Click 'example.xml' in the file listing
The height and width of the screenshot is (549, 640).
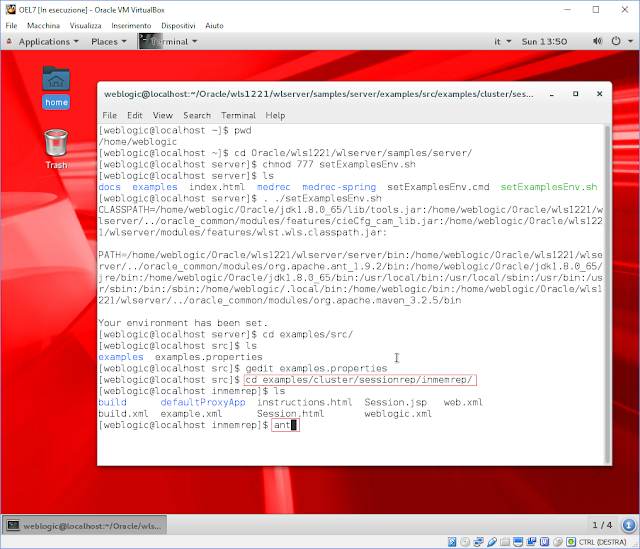[x=191, y=414]
